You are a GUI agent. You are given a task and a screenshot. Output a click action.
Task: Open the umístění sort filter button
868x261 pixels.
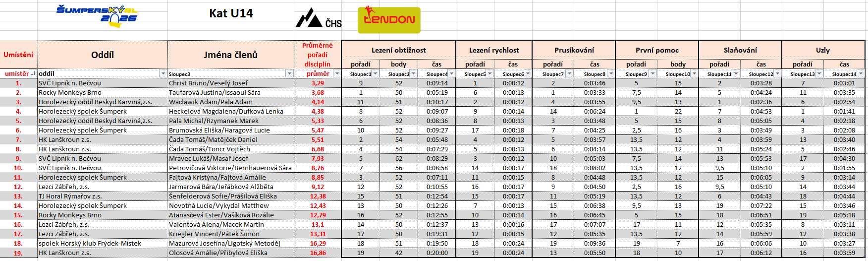tap(33, 74)
